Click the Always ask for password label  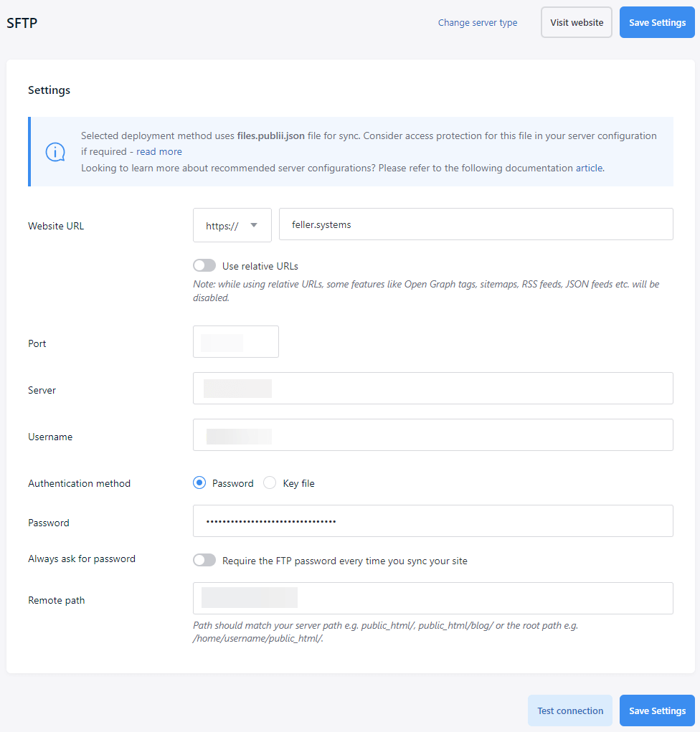coord(82,558)
